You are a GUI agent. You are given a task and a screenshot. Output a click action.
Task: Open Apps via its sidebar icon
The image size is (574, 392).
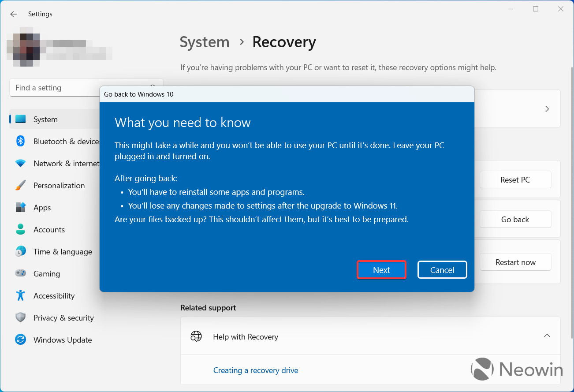pyautogui.click(x=21, y=208)
